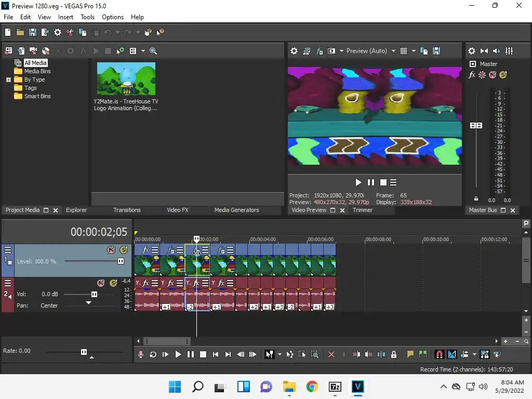Solo video track 1

[124, 250]
